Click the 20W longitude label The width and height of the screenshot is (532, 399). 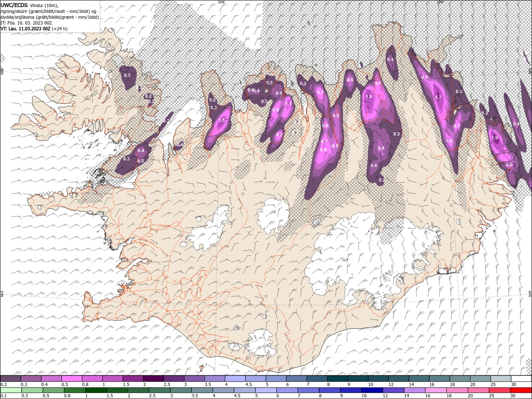[x=221, y=2]
